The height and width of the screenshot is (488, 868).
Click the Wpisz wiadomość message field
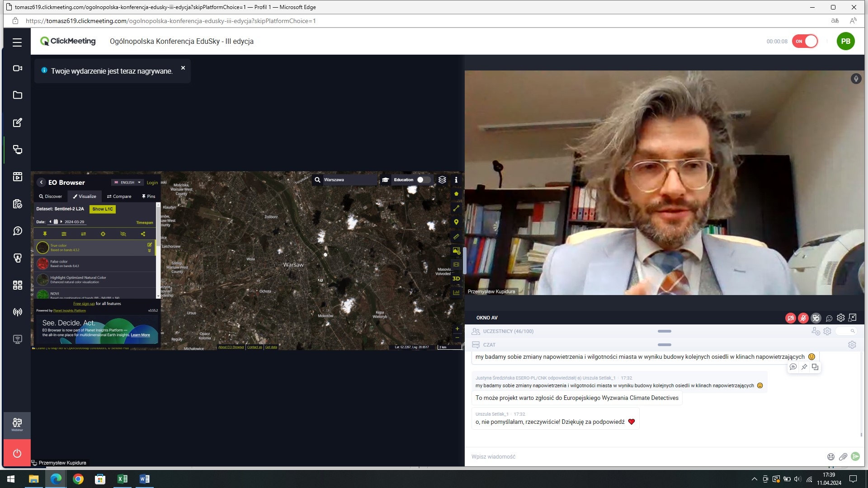pos(646,457)
